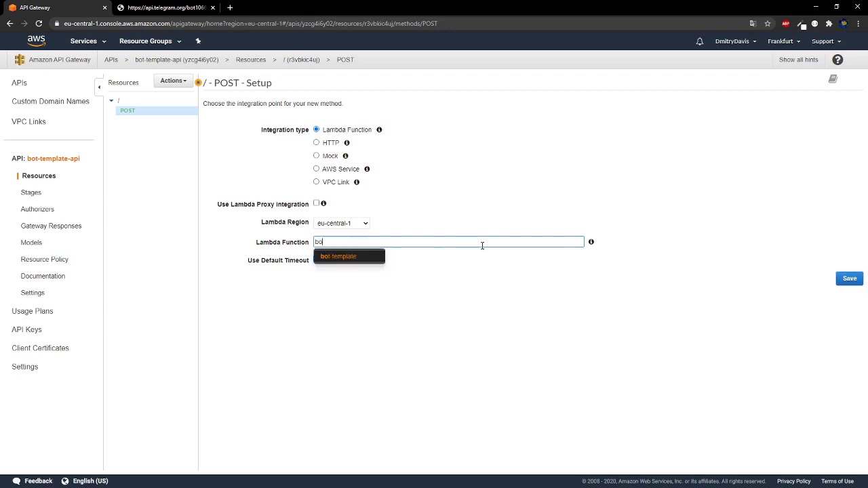Click the Save button
Screen dimensions: 868x488
coord(849,279)
